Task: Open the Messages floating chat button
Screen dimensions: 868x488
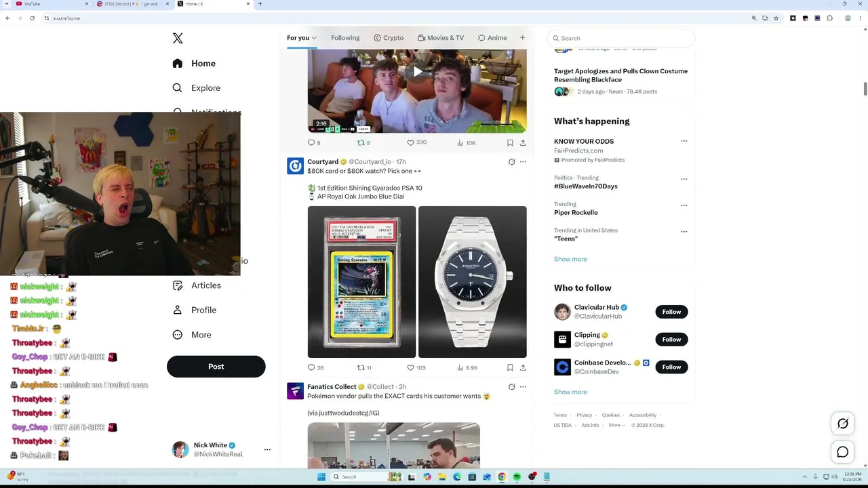Action: (843, 452)
